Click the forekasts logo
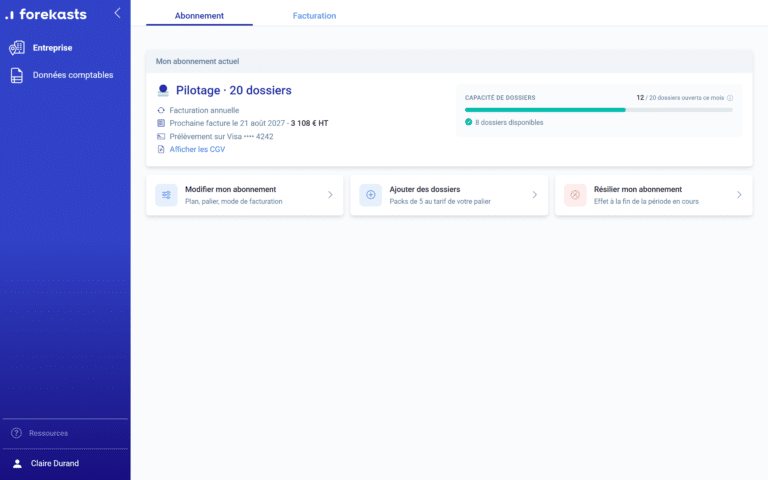This screenshot has width=768, height=480. click(46, 14)
